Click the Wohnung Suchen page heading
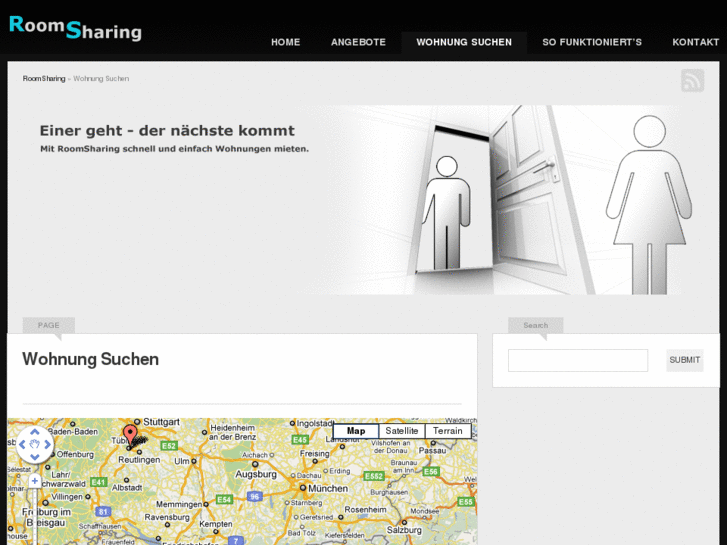This screenshot has height=545, width=727. click(90, 359)
